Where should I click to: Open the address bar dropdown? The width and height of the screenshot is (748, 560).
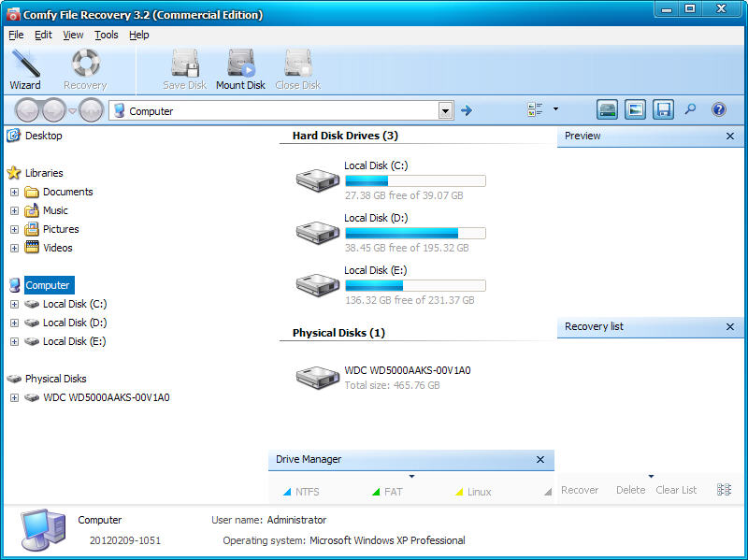pyautogui.click(x=445, y=111)
